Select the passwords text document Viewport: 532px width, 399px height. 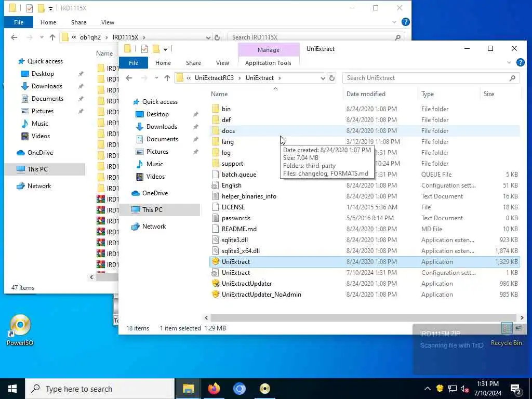(x=236, y=218)
